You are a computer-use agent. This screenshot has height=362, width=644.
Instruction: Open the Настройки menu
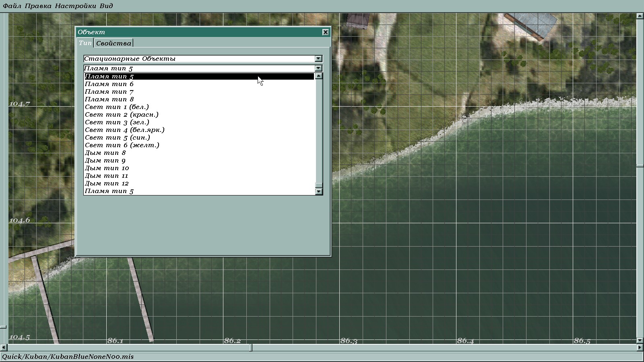tap(75, 6)
